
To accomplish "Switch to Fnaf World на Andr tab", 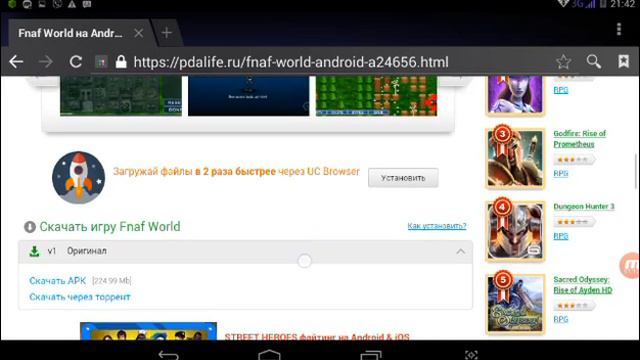I will (x=70, y=33).
